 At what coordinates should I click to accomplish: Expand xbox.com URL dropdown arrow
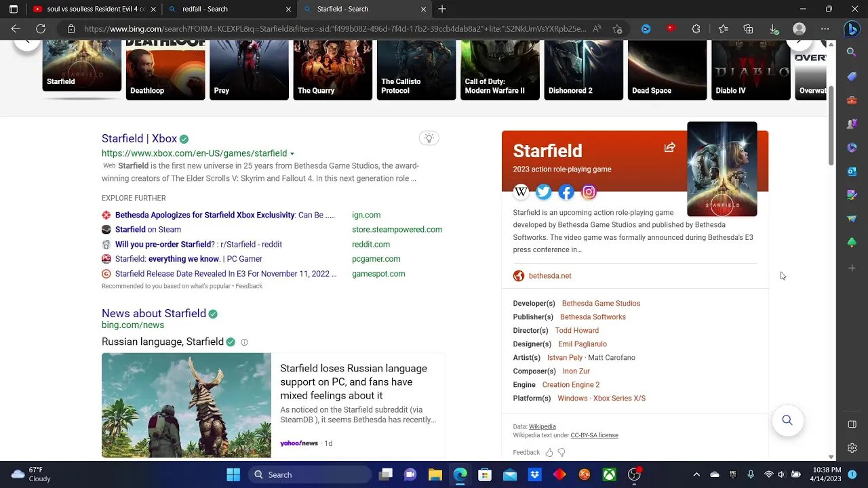[292, 154]
